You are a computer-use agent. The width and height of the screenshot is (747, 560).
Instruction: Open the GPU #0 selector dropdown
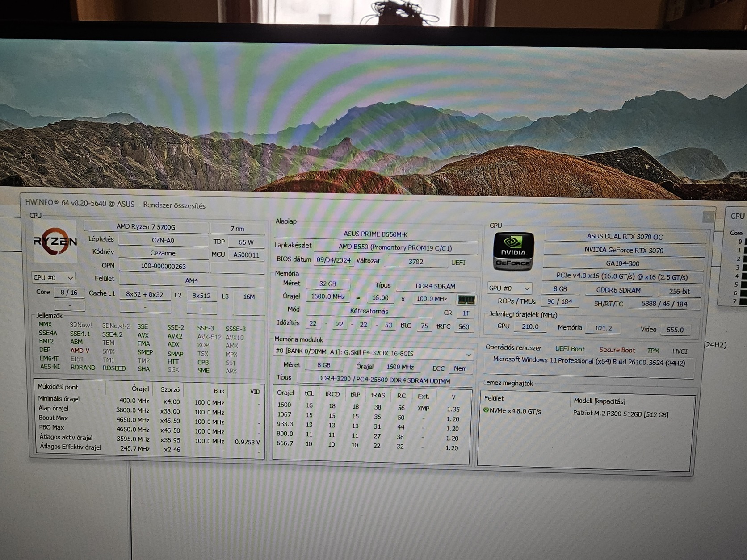pos(510,288)
